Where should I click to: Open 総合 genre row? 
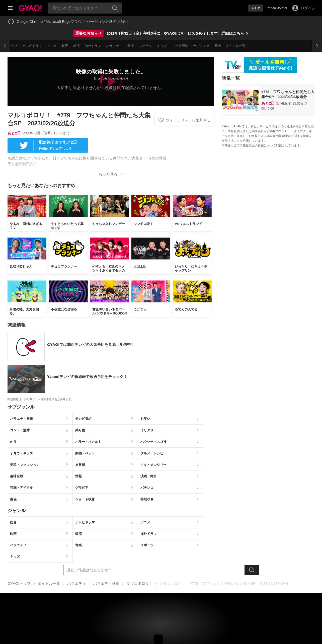pyautogui.click(x=40, y=522)
